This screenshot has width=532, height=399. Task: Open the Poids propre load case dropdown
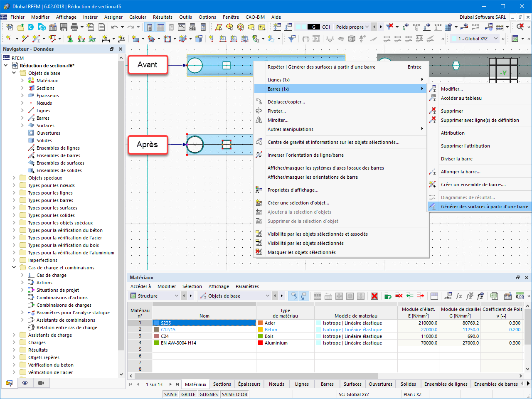(x=367, y=27)
